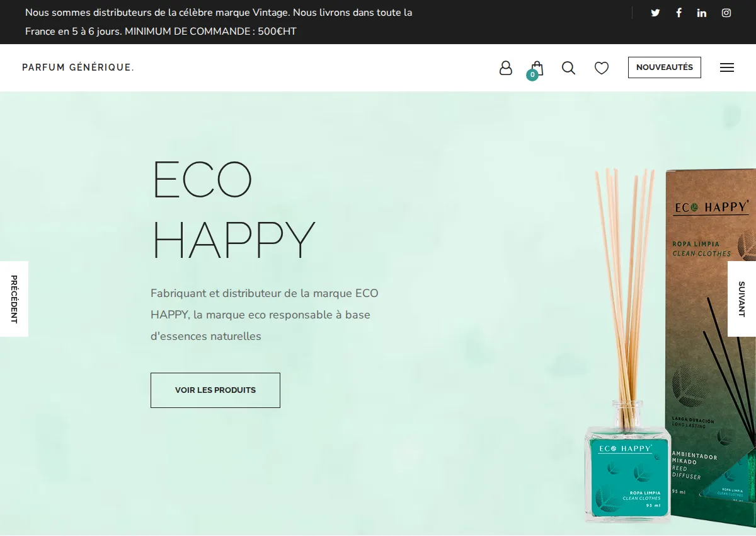The height and width of the screenshot is (536, 756).
Task: Go to next slide via SUIVANT
Action: [742, 299]
